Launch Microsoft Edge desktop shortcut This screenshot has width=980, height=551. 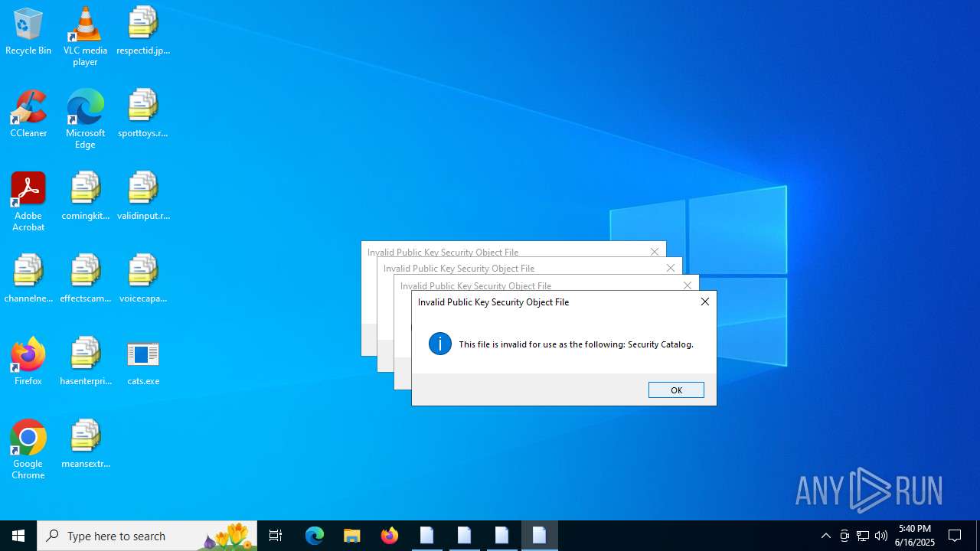85,119
